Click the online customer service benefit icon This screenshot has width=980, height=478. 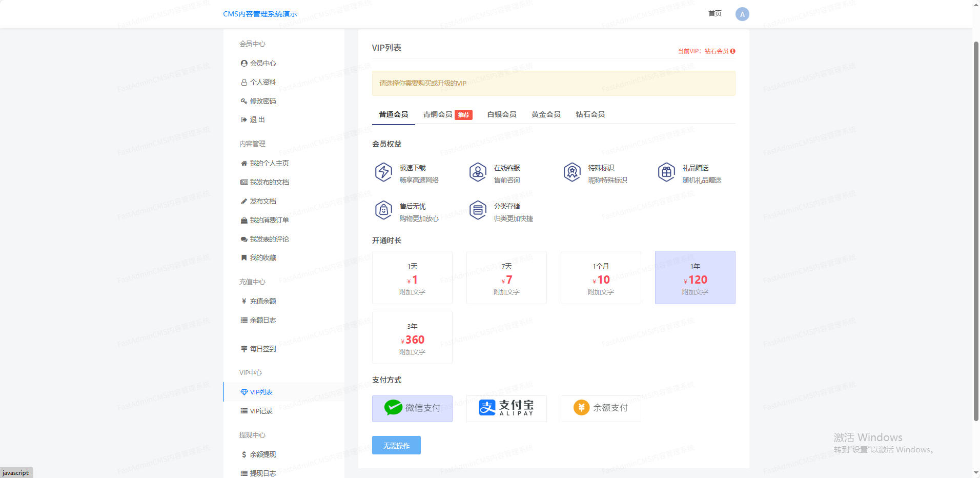point(478,172)
